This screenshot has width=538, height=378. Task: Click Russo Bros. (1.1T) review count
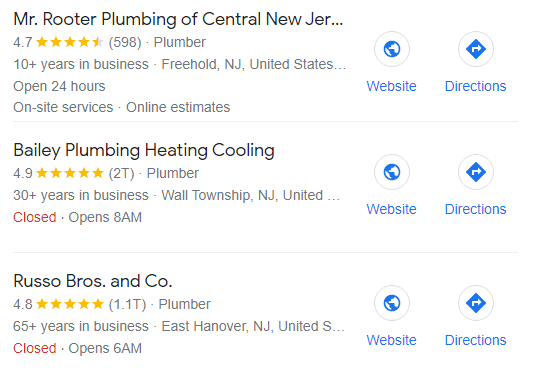click(x=127, y=304)
